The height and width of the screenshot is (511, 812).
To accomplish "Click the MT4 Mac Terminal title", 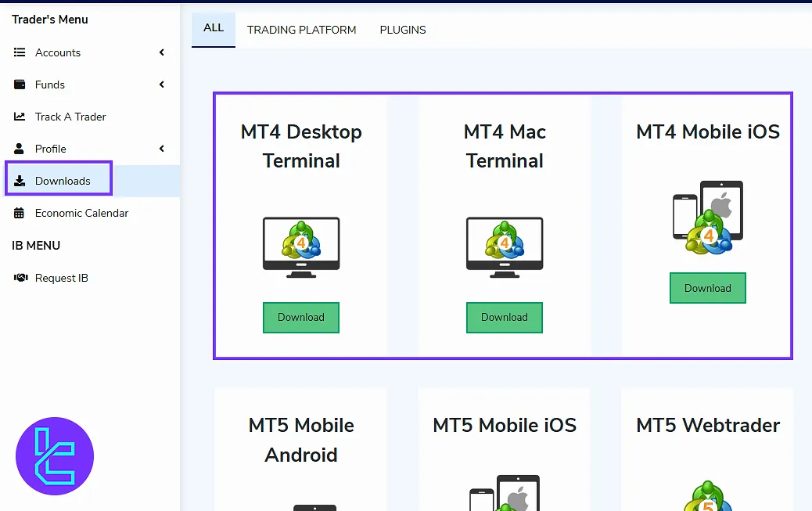I will click(x=505, y=146).
